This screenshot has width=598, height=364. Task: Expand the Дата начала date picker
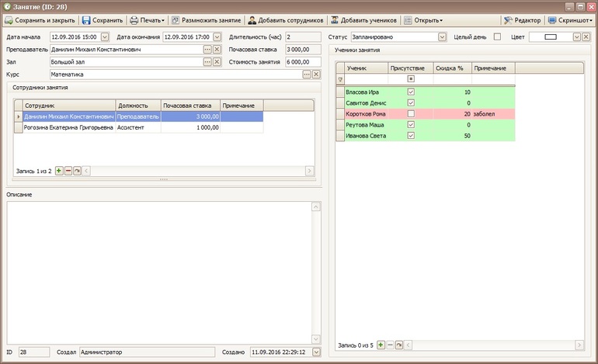point(105,37)
